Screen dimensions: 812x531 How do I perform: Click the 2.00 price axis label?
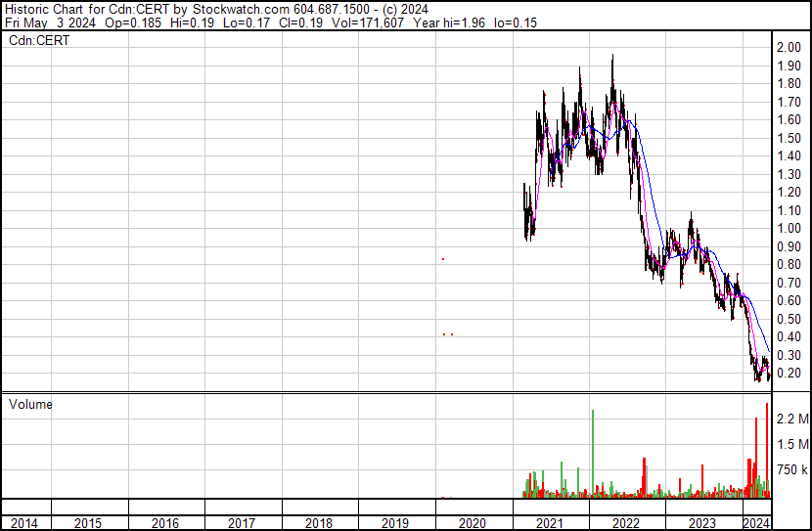[789, 48]
